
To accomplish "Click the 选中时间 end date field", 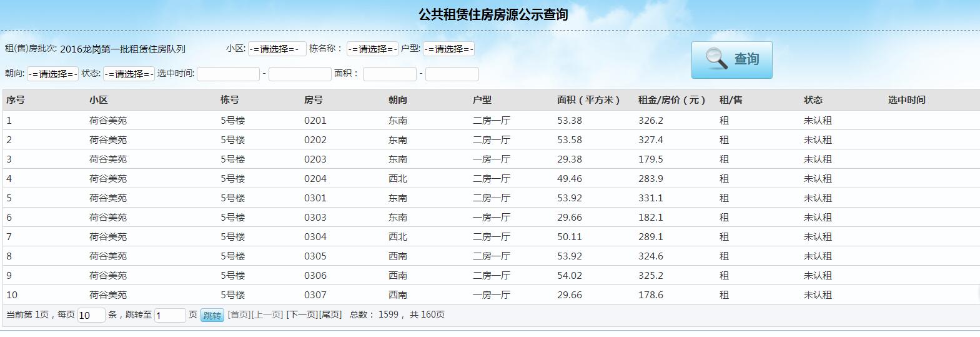I will (x=300, y=74).
